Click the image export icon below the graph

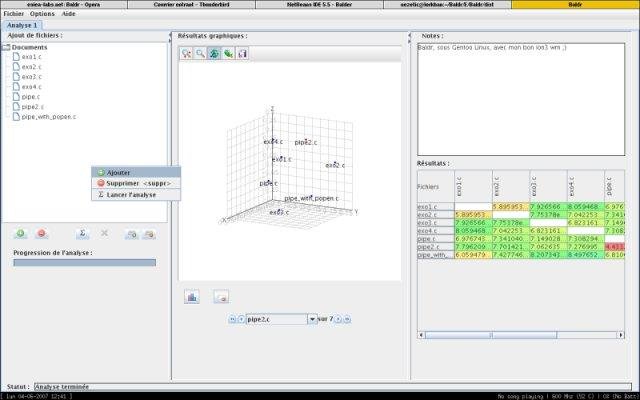click(221, 296)
